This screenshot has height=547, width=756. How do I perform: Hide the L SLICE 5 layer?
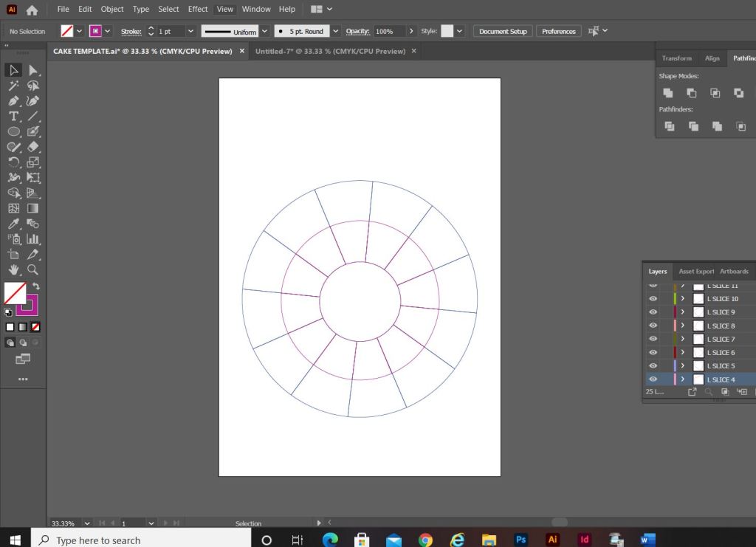(653, 366)
